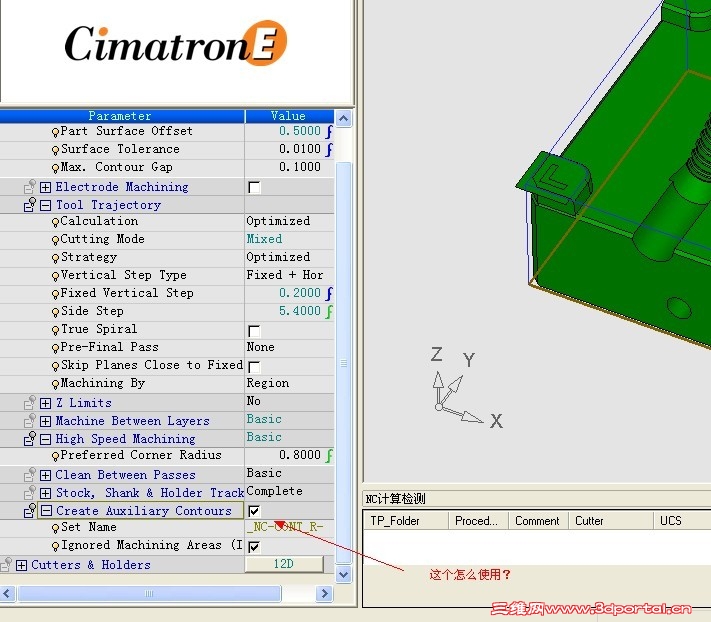Click green function icon beside Side Step value
Viewport: 711px width, 622px height.
pos(329,311)
